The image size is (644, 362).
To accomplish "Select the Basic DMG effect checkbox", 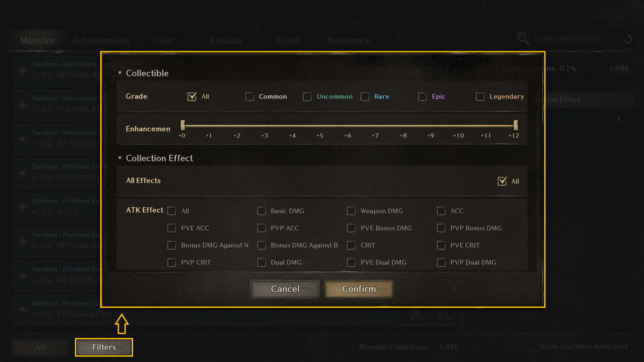I will click(x=262, y=211).
